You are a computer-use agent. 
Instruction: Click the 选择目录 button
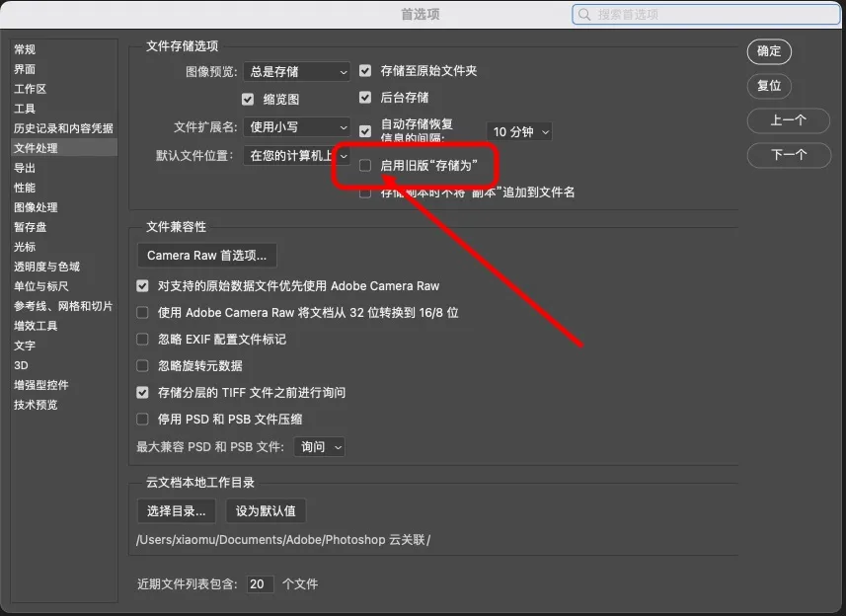175,510
